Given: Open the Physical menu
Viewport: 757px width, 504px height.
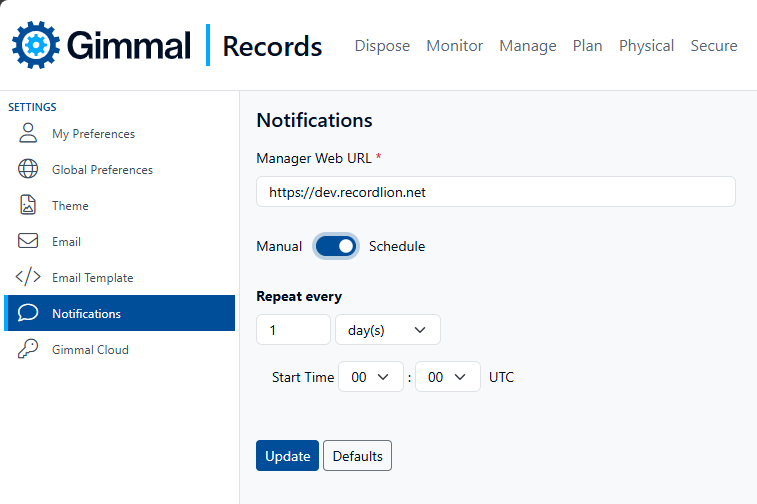Looking at the screenshot, I should click(x=646, y=46).
